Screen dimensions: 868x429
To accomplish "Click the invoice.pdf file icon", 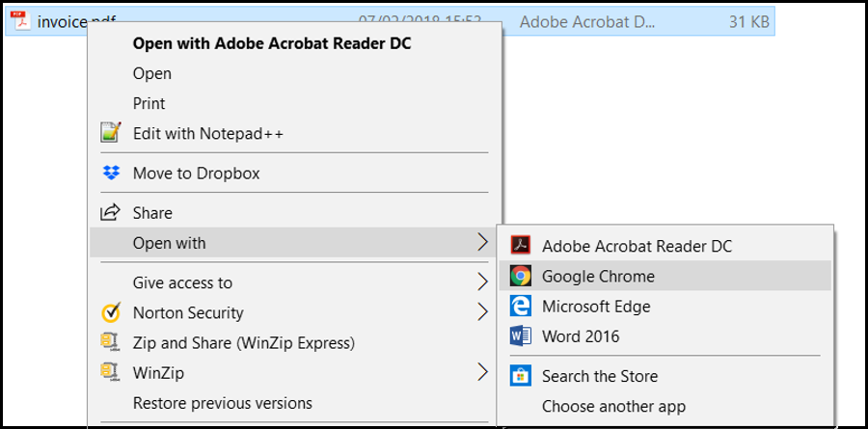I will coord(19,21).
